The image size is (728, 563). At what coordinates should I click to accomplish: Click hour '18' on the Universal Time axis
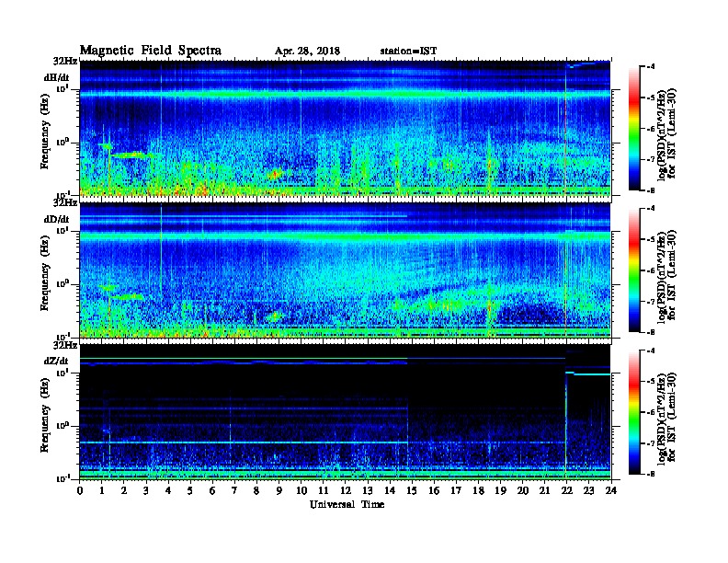pos(478,490)
